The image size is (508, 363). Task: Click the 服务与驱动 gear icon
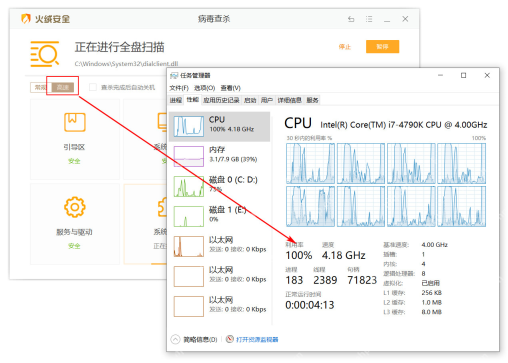click(75, 207)
